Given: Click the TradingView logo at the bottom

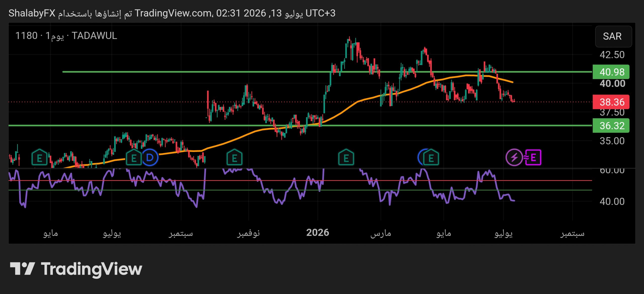Looking at the screenshot, I should (76, 269).
